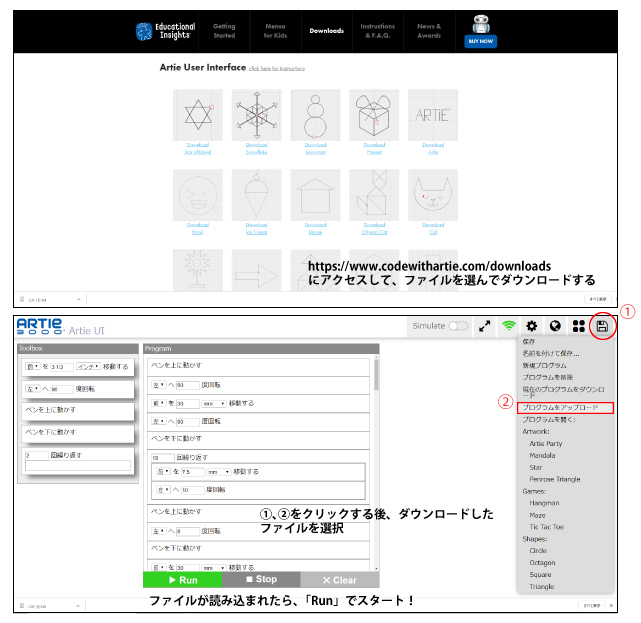Open the laughing Emoji thumbnail

click(198, 195)
